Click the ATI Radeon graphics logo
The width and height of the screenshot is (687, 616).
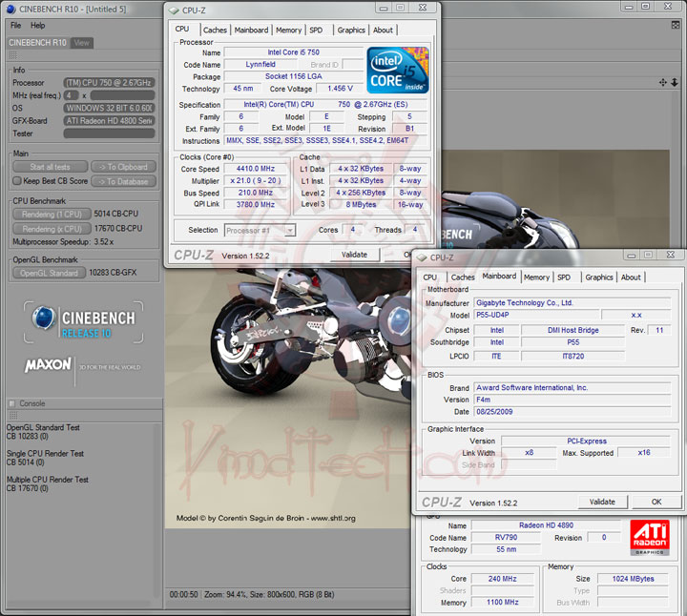(650, 538)
